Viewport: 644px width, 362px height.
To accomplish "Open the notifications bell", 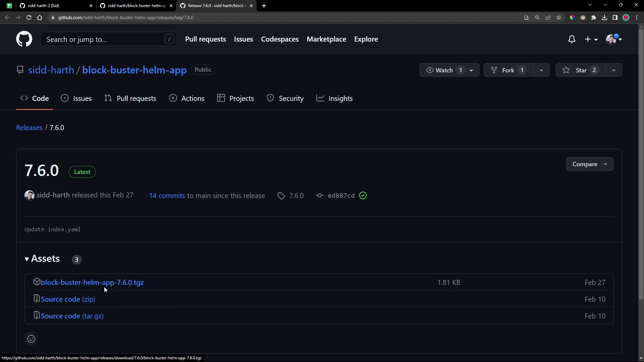I will point(572,39).
